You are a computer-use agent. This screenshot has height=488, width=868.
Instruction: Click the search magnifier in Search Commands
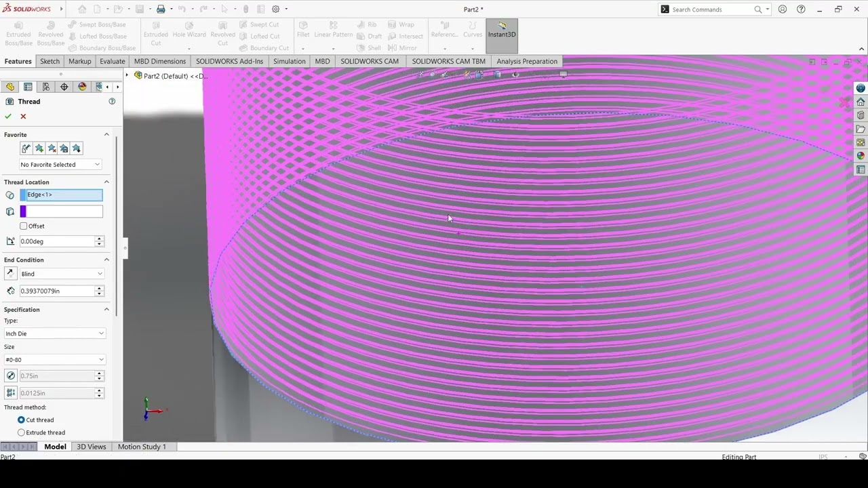(757, 9)
